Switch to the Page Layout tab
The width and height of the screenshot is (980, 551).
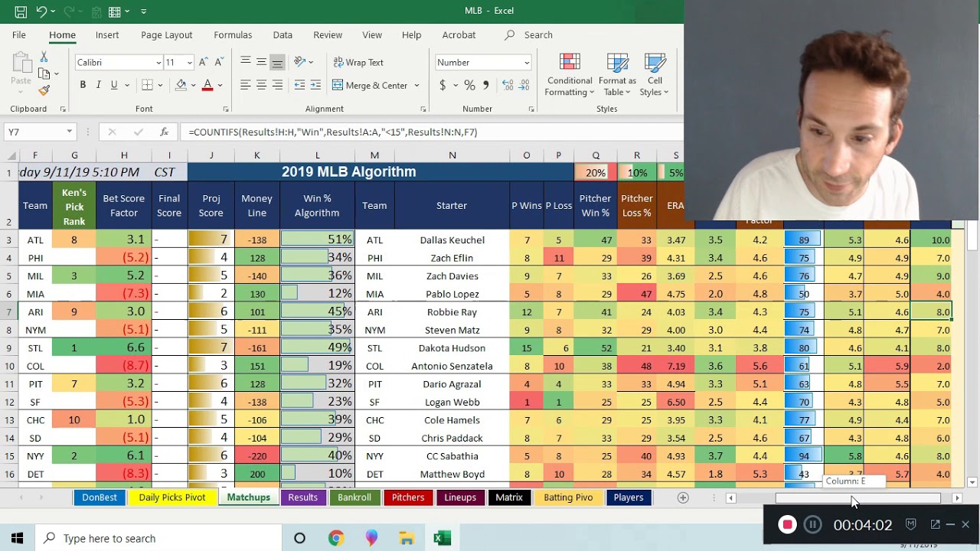pyautogui.click(x=166, y=34)
